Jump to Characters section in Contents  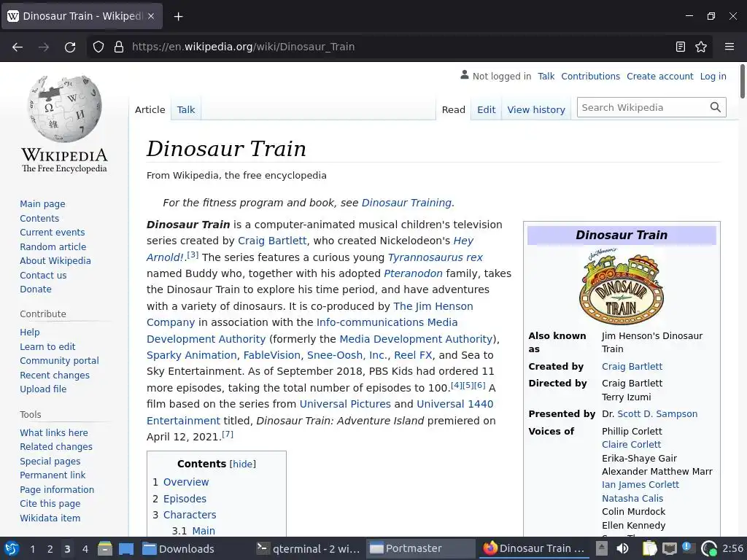190,515
